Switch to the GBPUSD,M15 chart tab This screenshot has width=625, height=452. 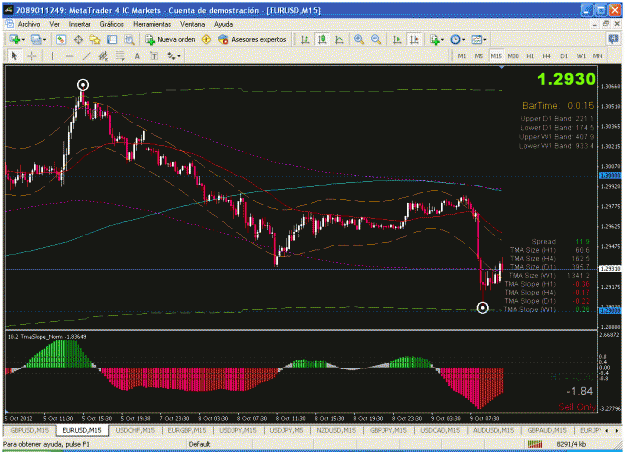[x=29, y=430]
